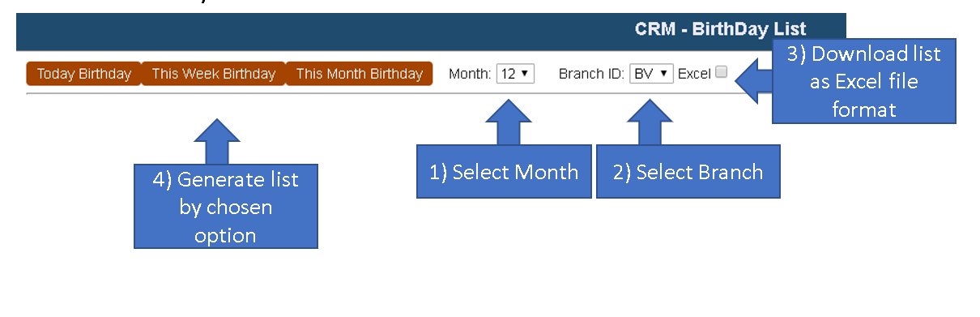Enable the Excel checkbox
Screen dimensions: 980x317
pos(722,72)
